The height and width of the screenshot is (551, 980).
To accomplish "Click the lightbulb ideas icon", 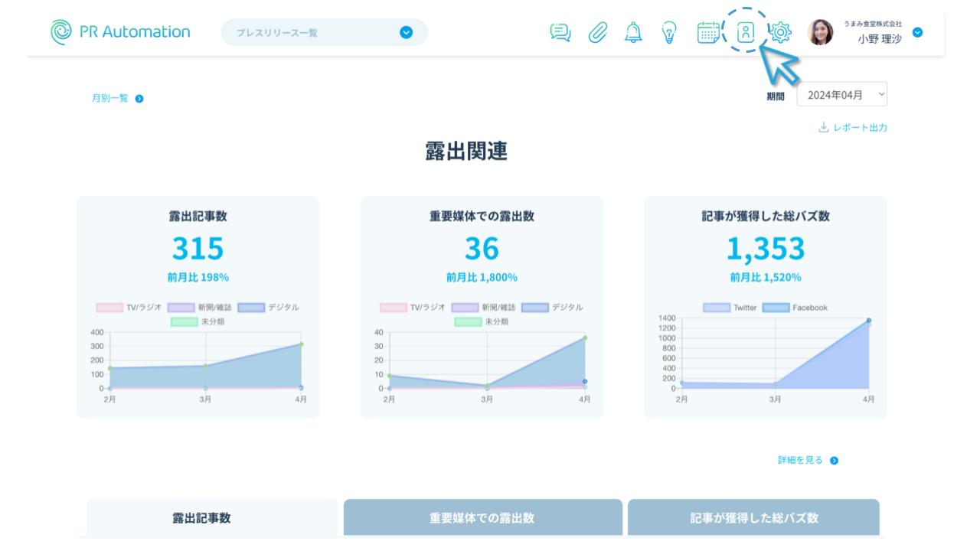I will (x=669, y=32).
